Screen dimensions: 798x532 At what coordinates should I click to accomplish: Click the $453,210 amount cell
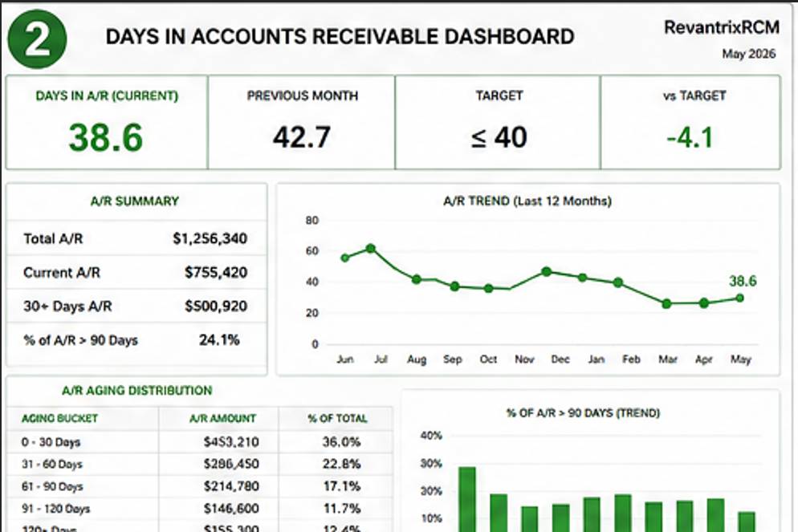(231, 442)
